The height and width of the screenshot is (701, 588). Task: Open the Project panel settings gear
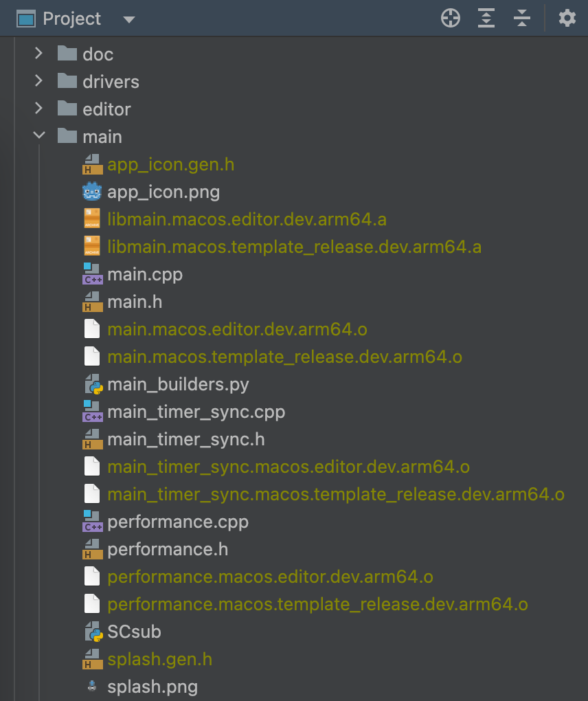567,18
